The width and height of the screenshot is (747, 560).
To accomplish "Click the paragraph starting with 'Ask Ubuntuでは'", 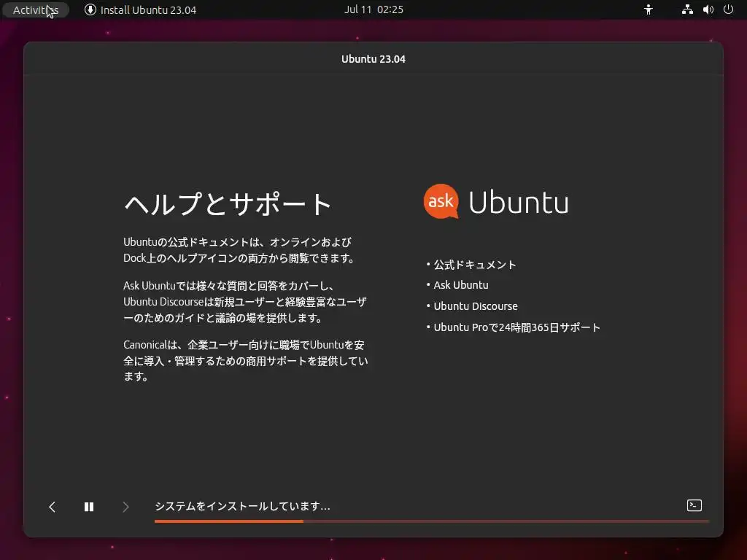I will pos(245,302).
